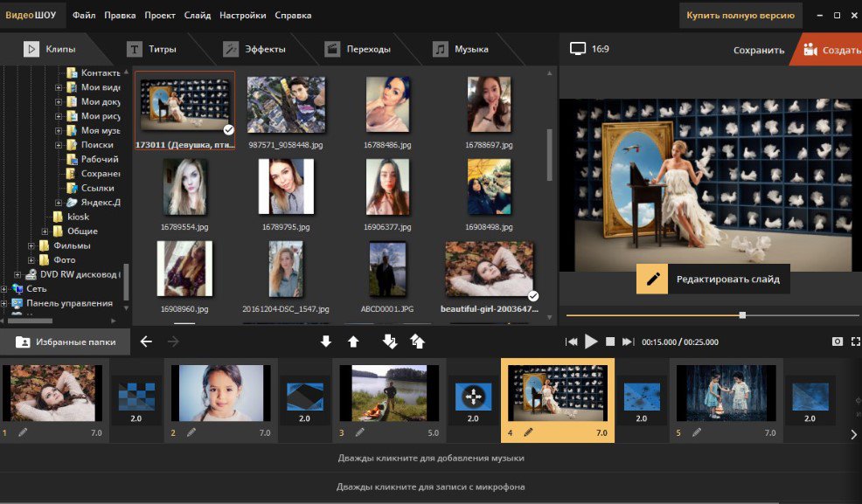Open the Проект menu

pyautogui.click(x=160, y=16)
